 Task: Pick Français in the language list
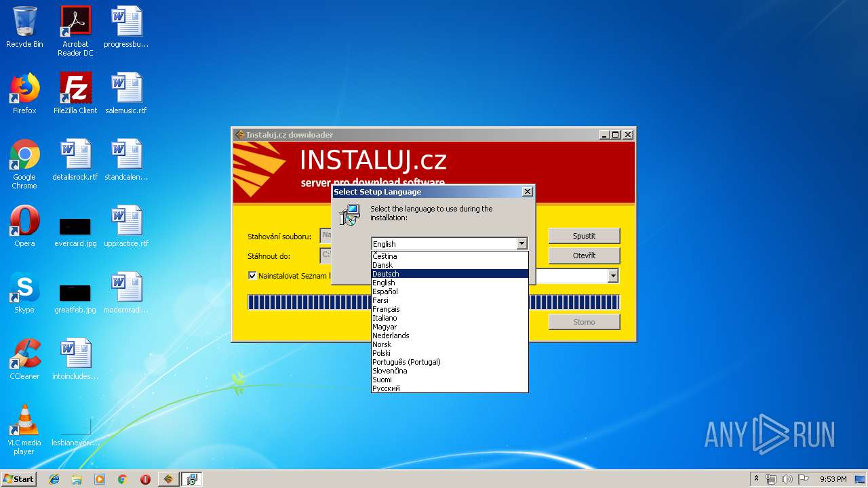pos(450,309)
